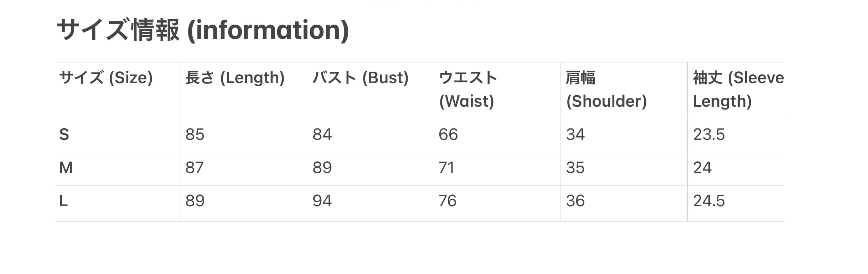The width and height of the screenshot is (868, 274).
Task: Select the L size row label
Action: [63, 201]
